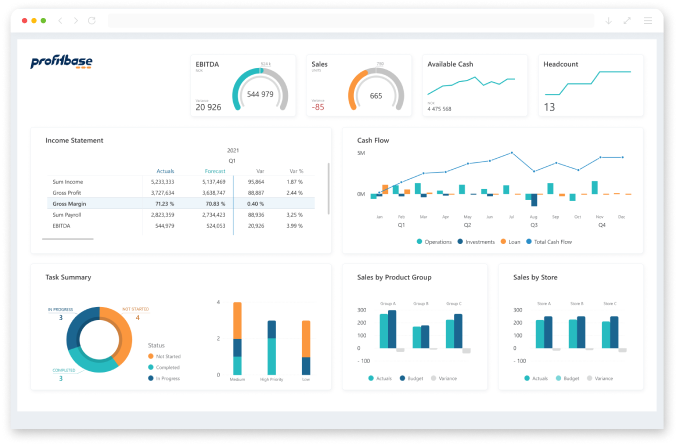Image resolution: width=678 pixels, height=445 pixels.
Task: Select the highlighted Gross Margin row
Action: [x=181, y=204]
